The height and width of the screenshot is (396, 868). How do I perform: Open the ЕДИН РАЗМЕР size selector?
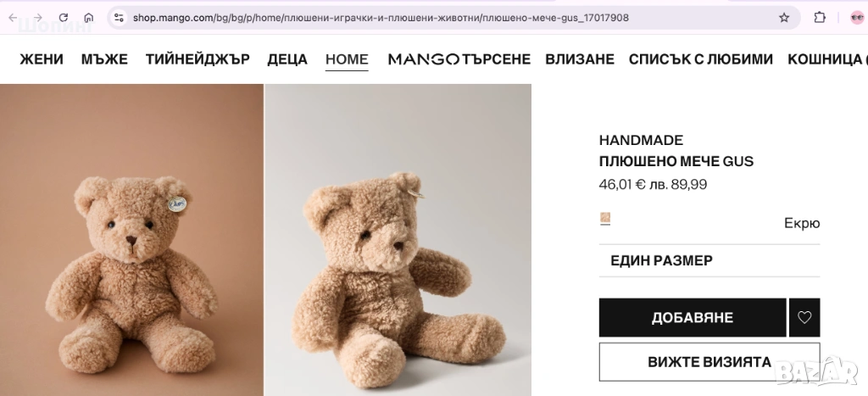(709, 260)
